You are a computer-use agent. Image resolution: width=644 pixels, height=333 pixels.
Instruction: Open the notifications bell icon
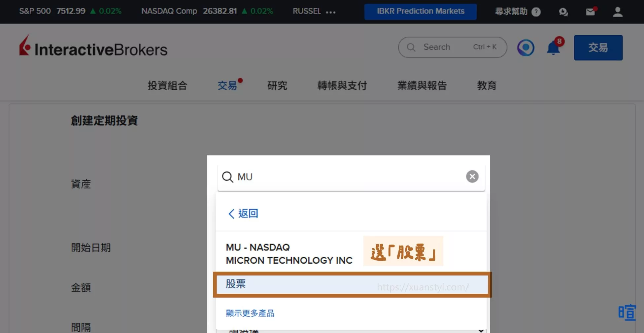click(554, 48)
